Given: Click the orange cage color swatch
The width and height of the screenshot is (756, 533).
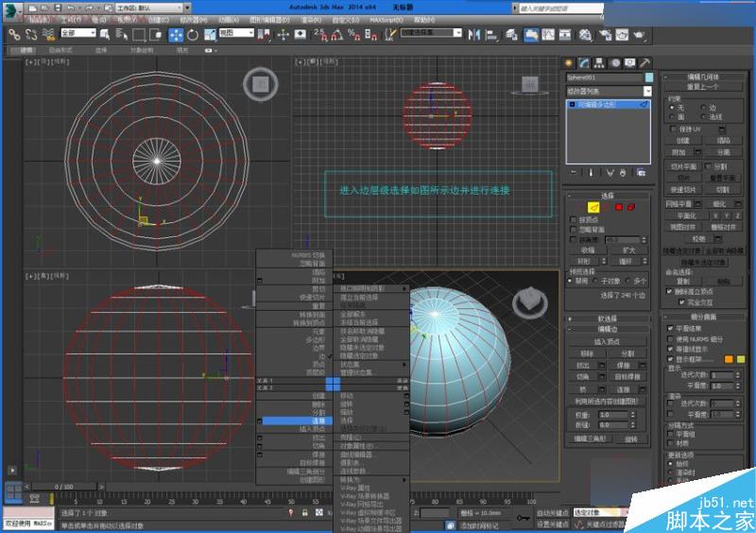Looking at the screenshot, I should [729, 358].
